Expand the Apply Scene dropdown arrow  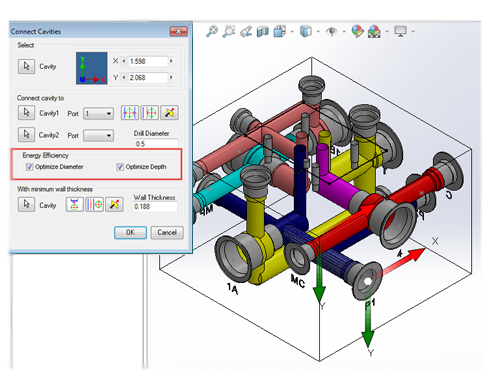pos(387,32)
